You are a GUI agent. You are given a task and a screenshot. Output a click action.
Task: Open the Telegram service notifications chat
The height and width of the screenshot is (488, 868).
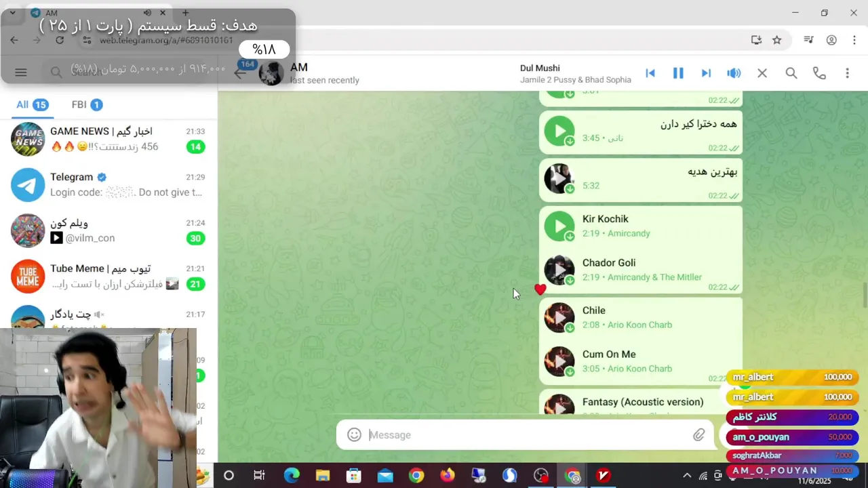(x=108, y=184)
